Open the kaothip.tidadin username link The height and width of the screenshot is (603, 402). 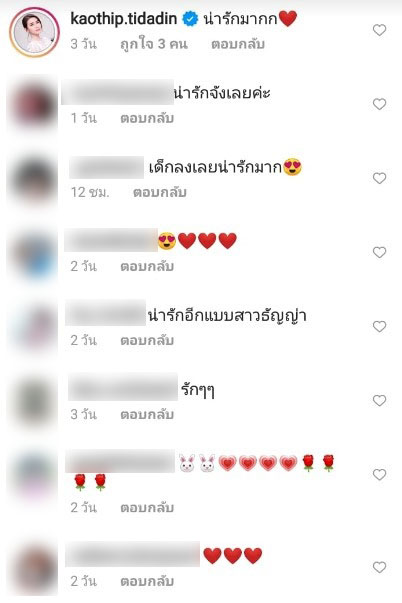123,18
